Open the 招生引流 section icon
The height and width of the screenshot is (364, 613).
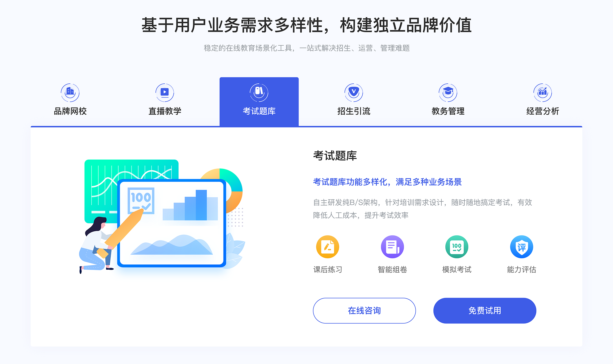tap(351, 91)
